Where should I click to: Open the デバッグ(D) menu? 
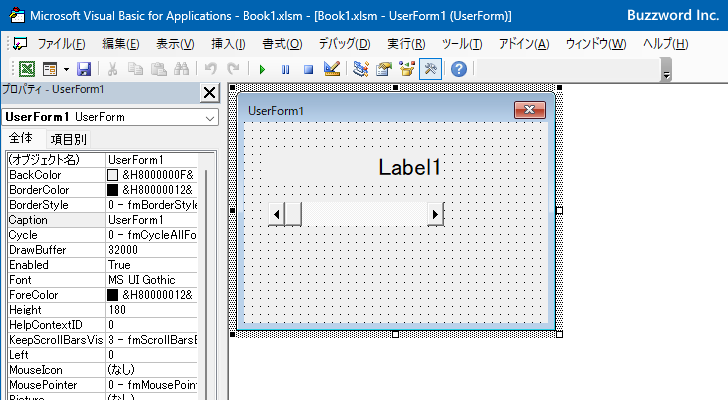tap(344, 44)
